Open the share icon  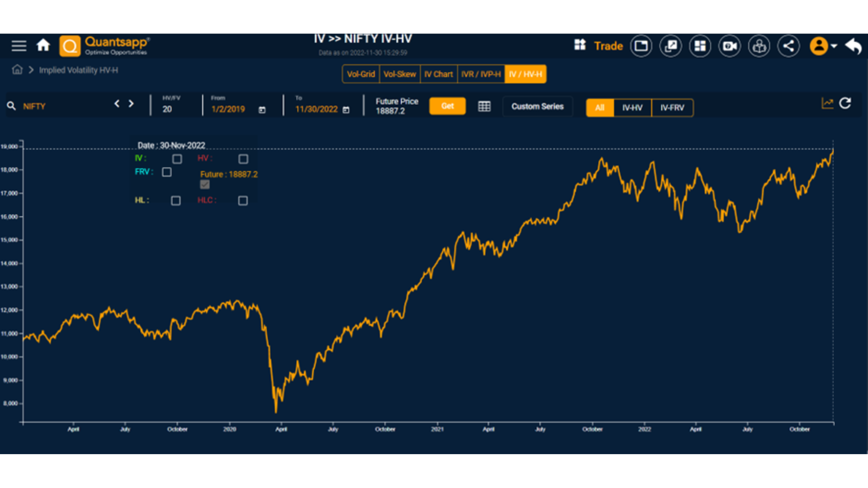click(x=788, y=46)
